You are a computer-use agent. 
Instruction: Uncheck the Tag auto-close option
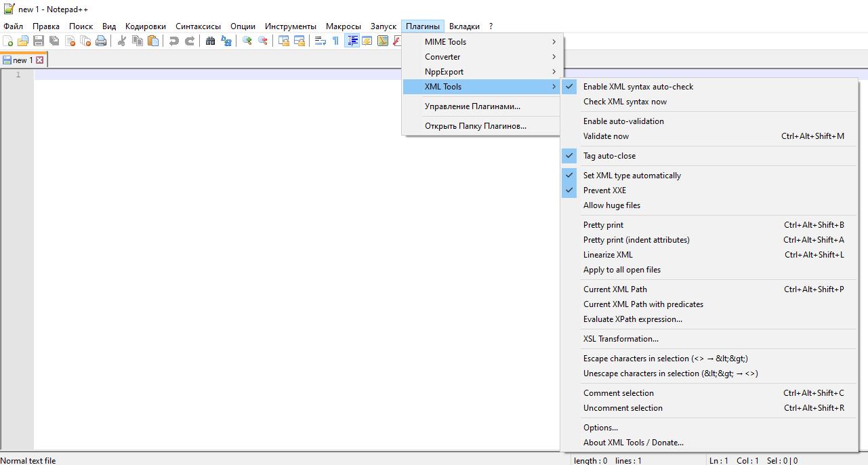(609, 156)
